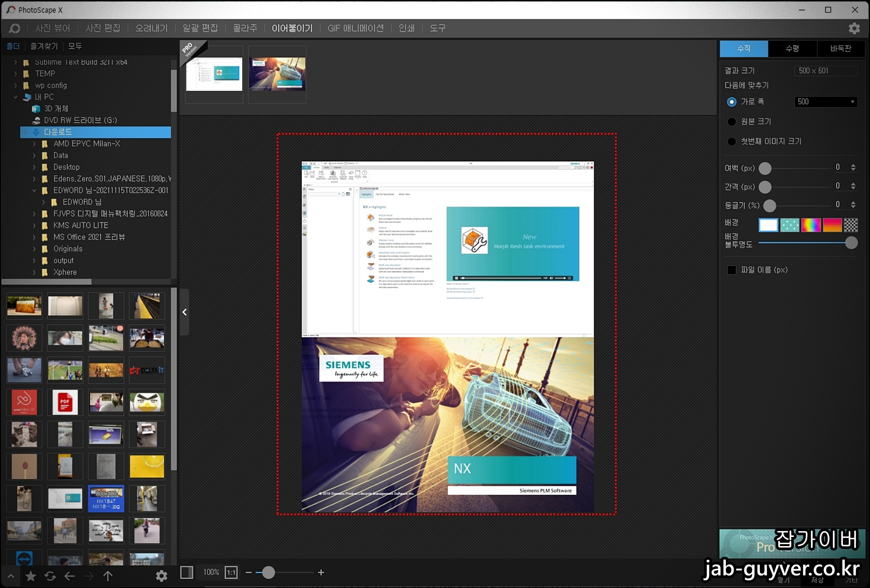
Task: Adjust the 여백 (px) slider
Action: 765,168
